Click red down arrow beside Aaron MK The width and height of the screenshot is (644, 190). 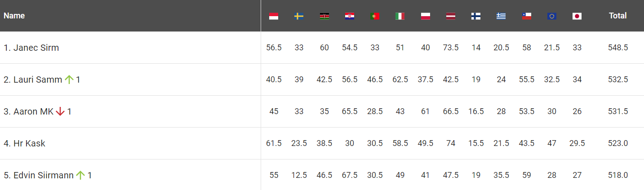click(x=60, y=111)
